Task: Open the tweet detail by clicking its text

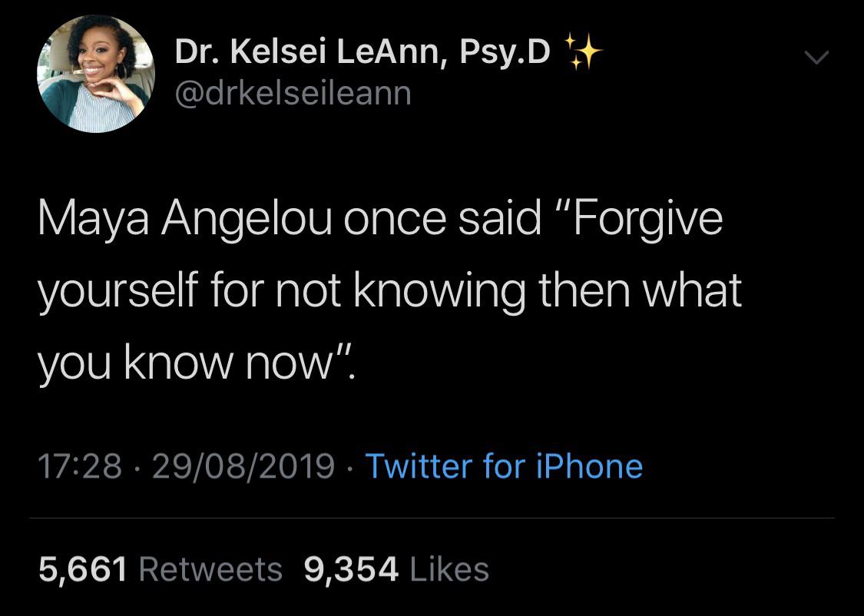Action: pyautogui.click(x=384, y=288)
